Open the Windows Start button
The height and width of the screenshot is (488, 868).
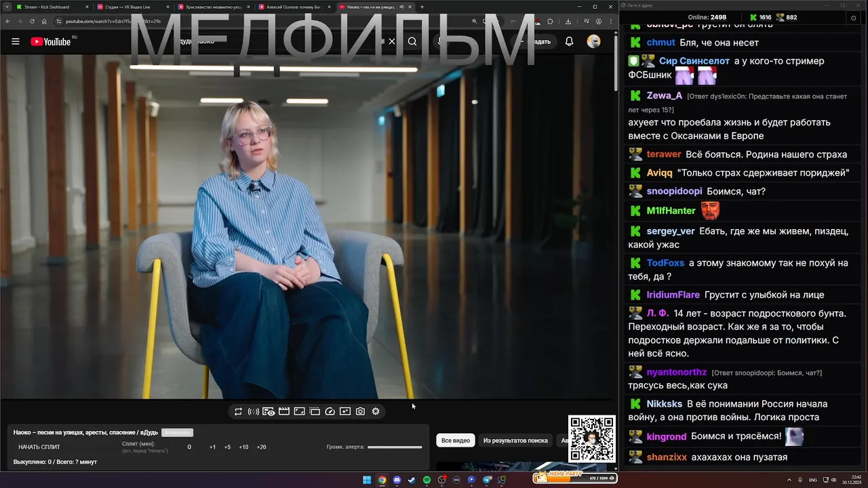click(x=367, y=480)
